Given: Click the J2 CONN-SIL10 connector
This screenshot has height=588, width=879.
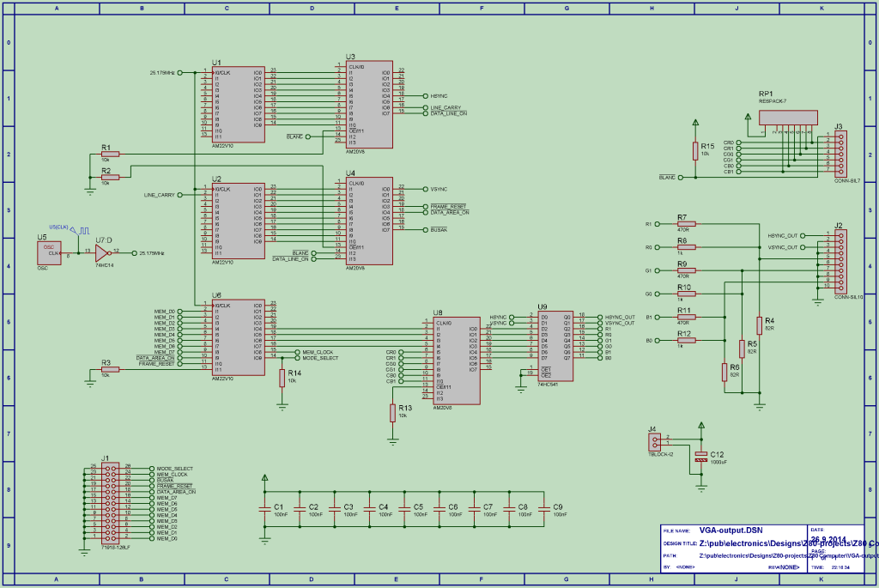Looking at the screenshot, I should 840,262.
